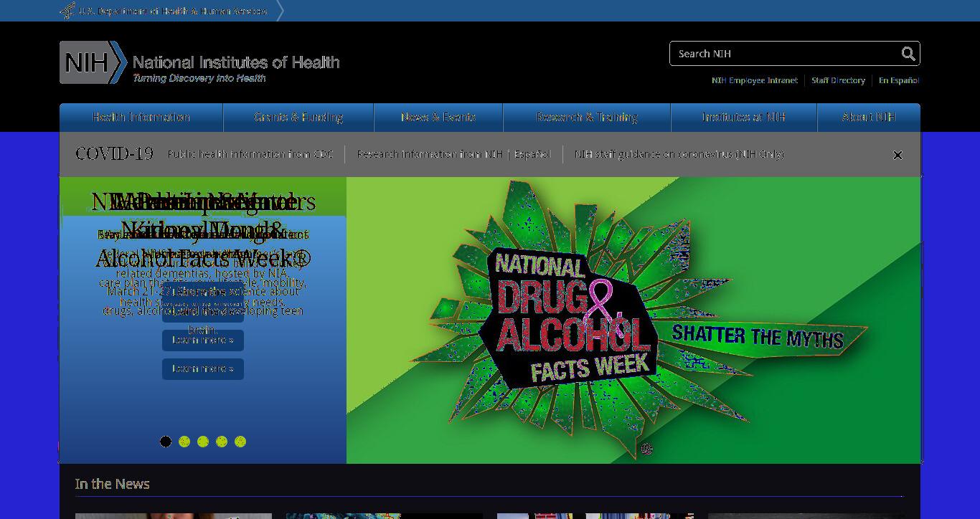Open the Staff Directory link
The image size is (980, 519).
[x=838, y=80]
